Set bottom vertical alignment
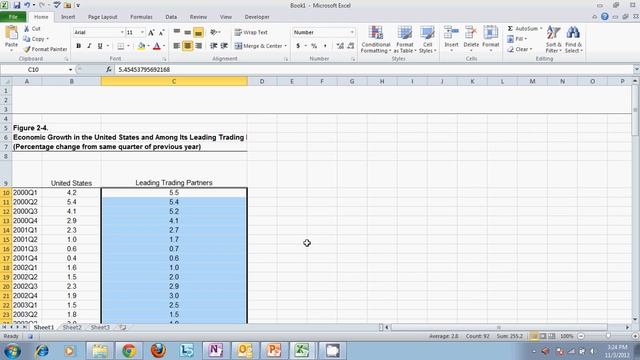The image size is (640, 360). point(198,32)
